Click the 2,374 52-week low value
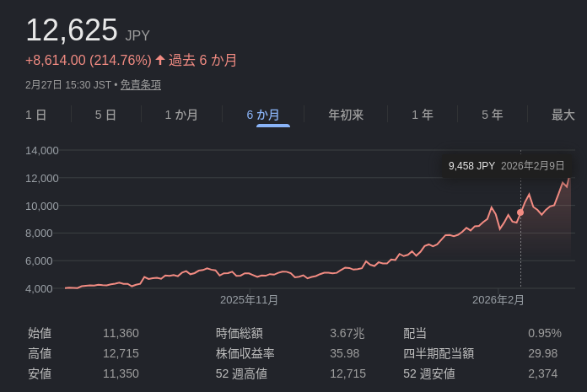 point(543,373)
